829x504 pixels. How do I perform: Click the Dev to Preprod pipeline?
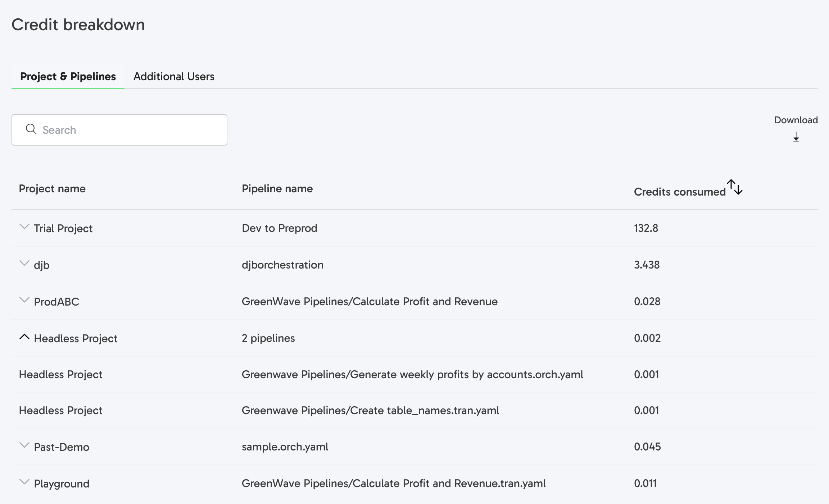point(279,228)
